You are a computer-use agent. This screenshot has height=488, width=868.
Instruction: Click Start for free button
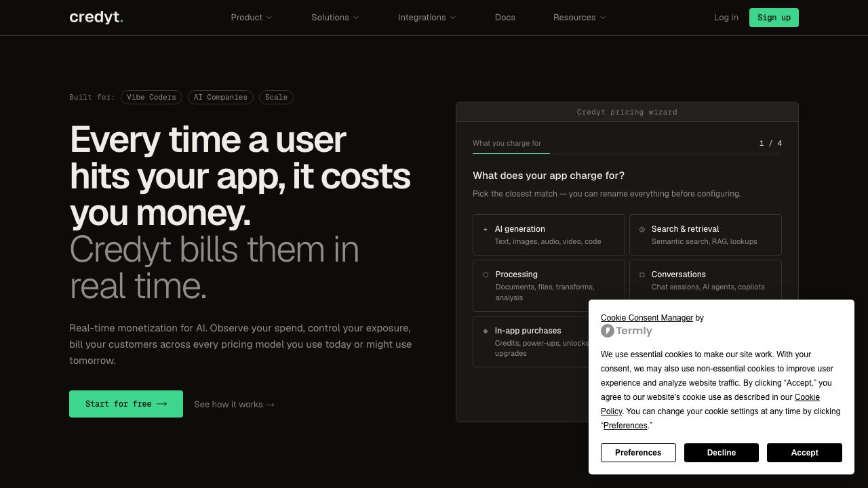point(126,404)
